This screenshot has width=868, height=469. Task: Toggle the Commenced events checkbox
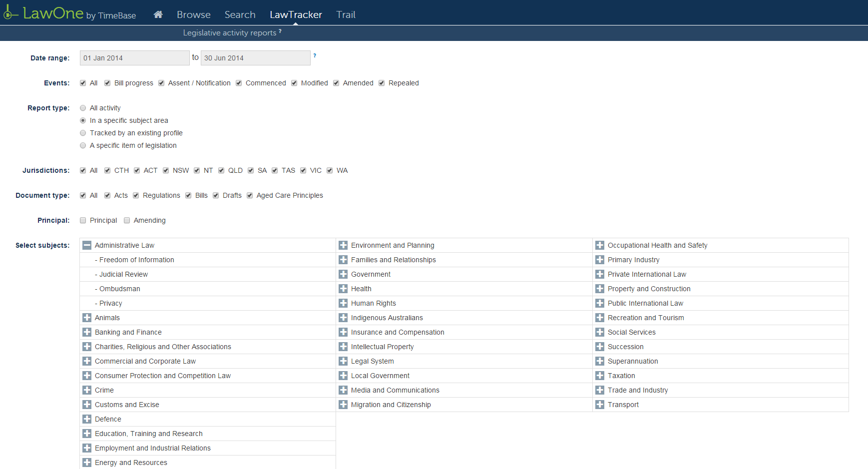point(239,83)
